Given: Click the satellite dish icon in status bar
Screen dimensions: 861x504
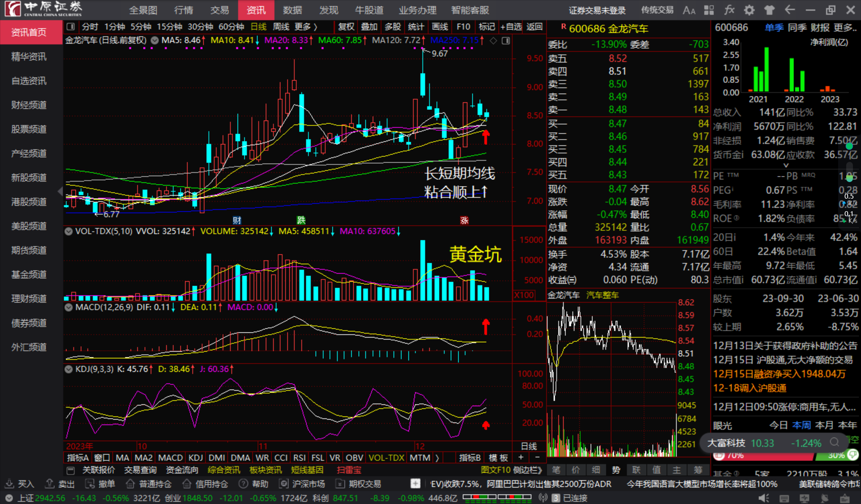Looking at the screenshot, I should coord(825,498).
